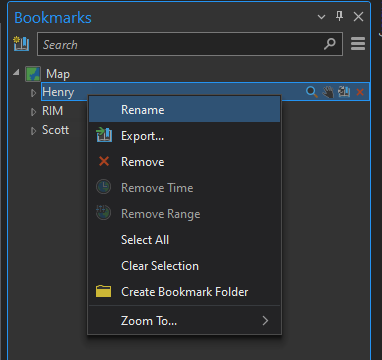
Task: Open the Zoom To... submenu
Action: (184, 321)
